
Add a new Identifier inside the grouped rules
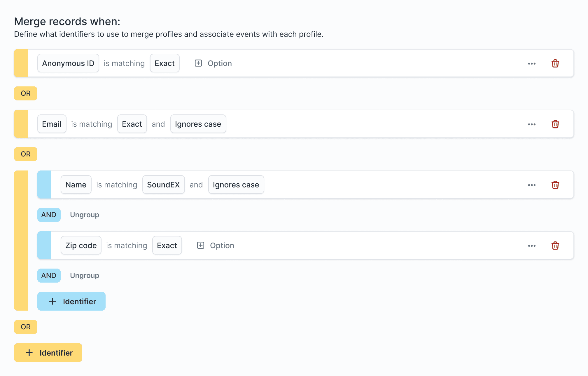click(x=71, y=301)
